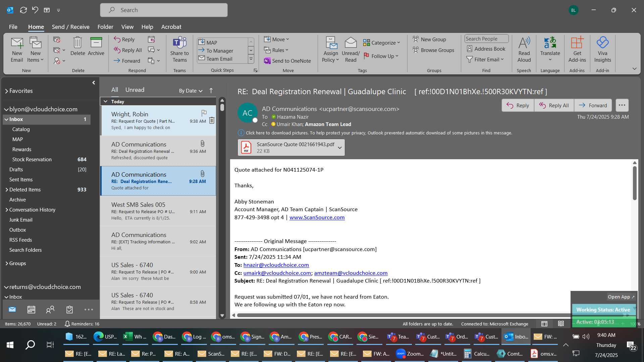This screenshot has height=362, width=644.
Task: Click the Translate icon
Action: (550, 50)
